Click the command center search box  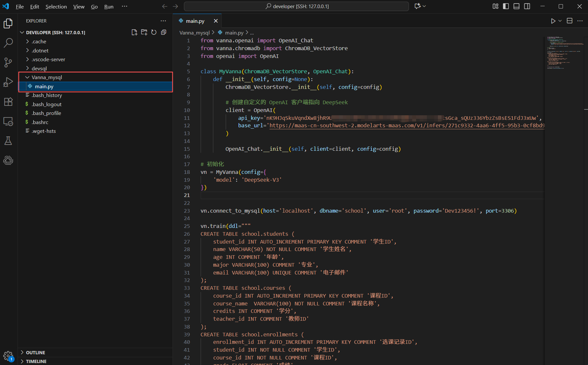296,6
